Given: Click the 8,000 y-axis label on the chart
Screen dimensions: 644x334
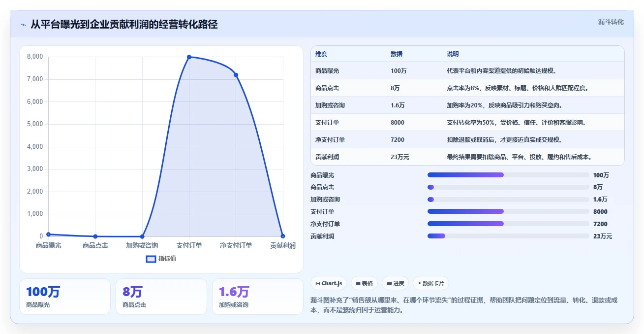Looking at the screenshot, I should click(x=34, y=57).
